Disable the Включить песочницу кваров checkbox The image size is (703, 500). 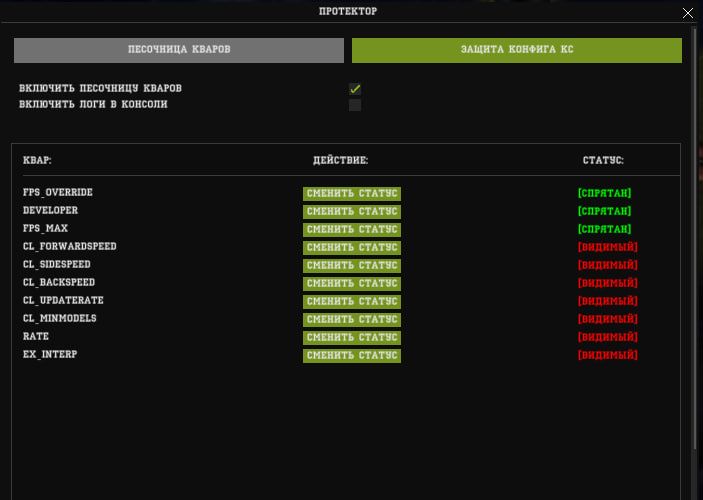click(355, 89)
